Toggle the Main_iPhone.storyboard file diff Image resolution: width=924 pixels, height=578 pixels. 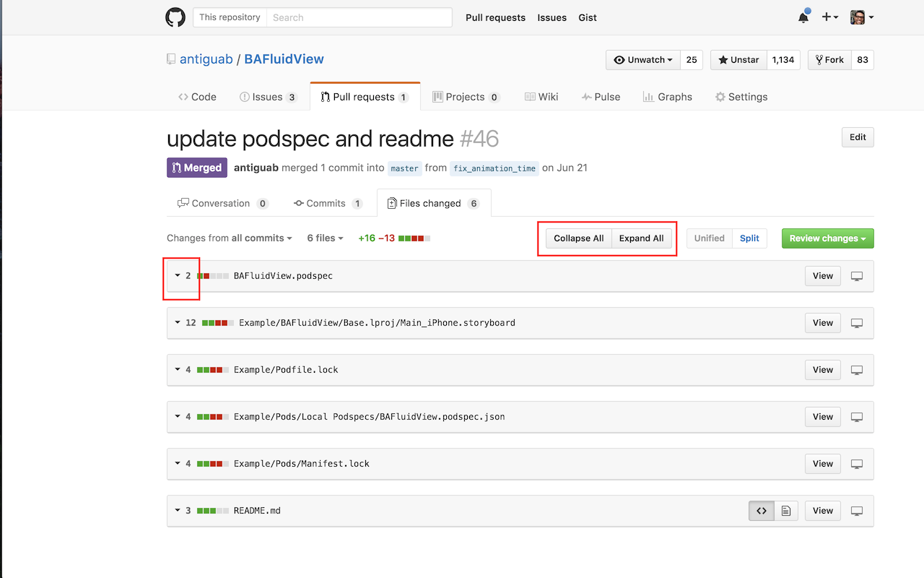[178, 323]
